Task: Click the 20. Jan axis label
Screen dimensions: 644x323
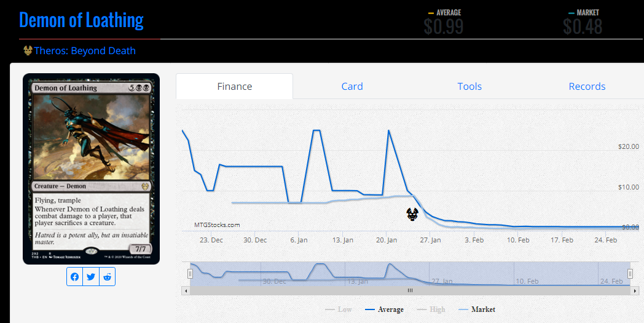Action: (387, 240)
